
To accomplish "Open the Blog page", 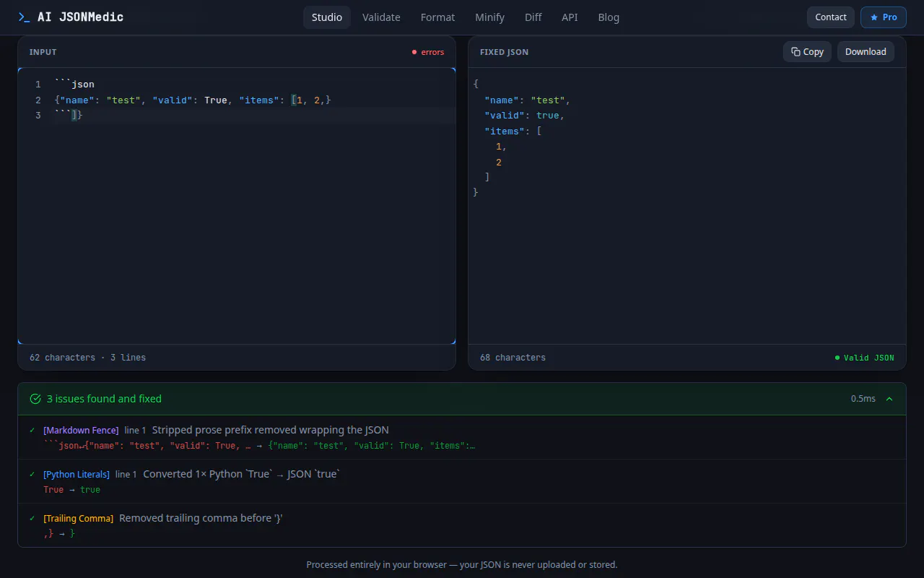I will pyautogui.click(x=609, y=17).
